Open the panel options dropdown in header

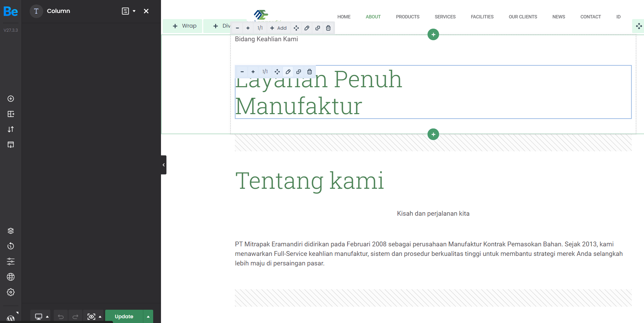click(x=129, y=11)
